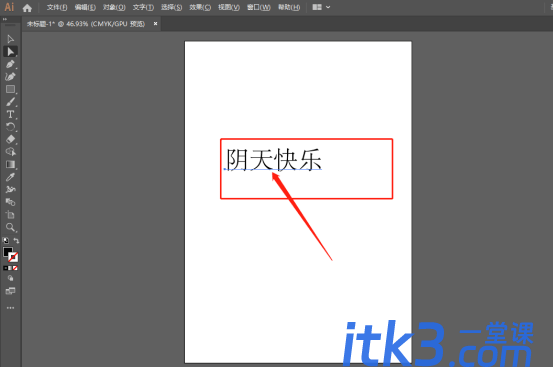
Task: Swap fill and stroke colors
Action: (16, 241)
